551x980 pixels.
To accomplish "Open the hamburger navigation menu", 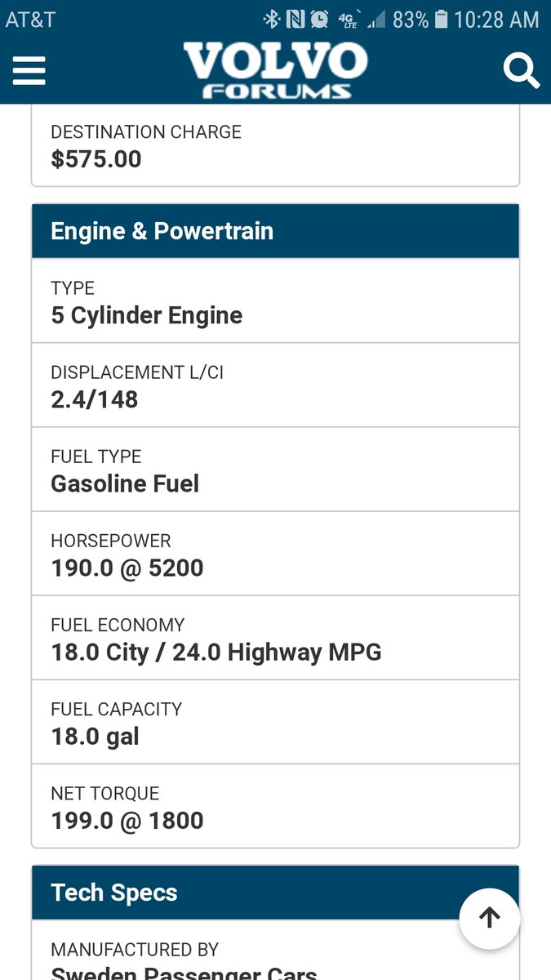I will tap(29, 70).
